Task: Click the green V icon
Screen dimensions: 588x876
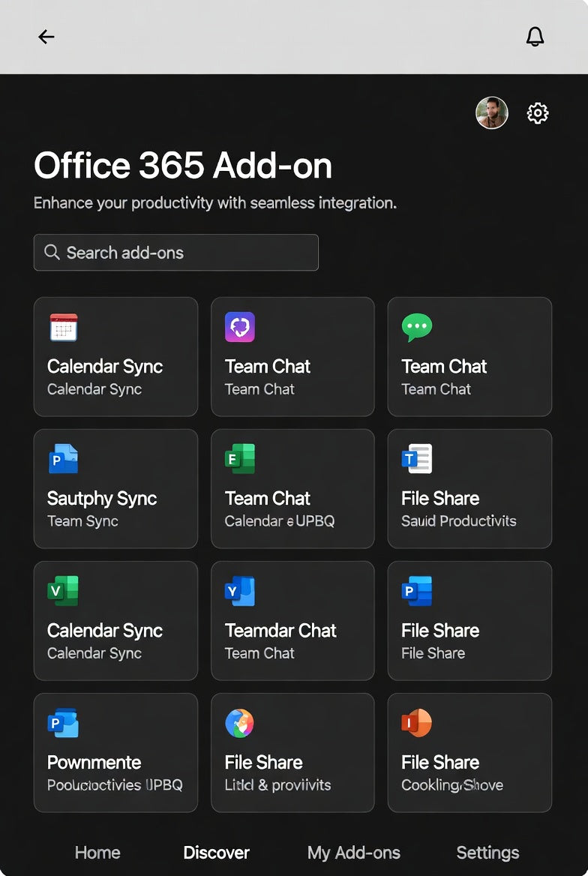Action: tap(63, 591)
